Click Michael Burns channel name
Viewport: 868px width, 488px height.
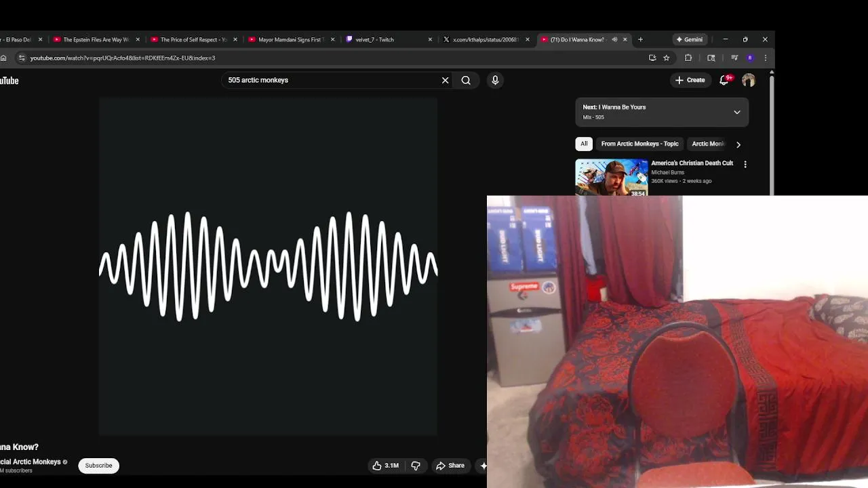click(x=667, y=173)
